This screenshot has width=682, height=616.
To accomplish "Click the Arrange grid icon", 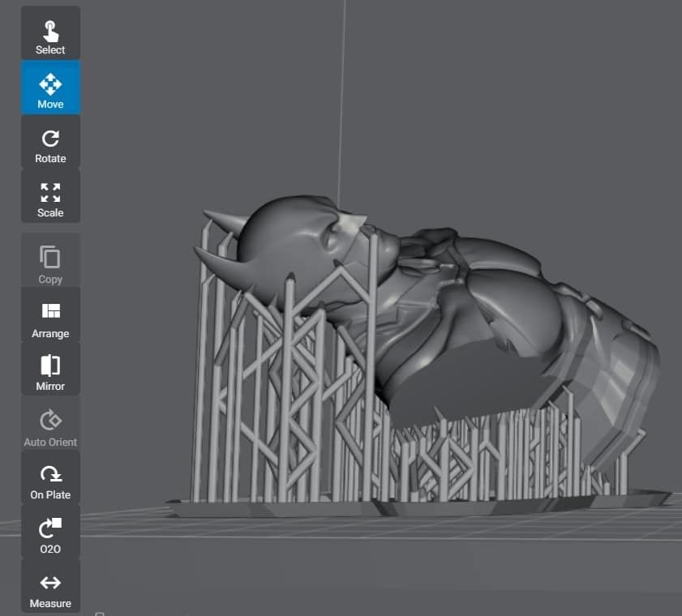I will (x=49, y=309).
